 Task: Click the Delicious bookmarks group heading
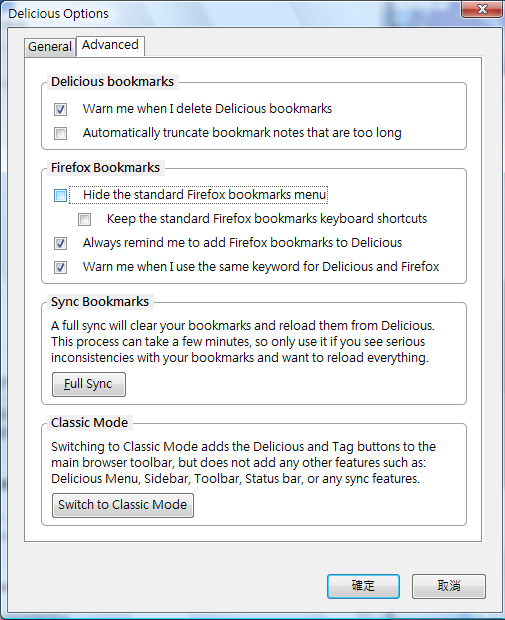pyautogui.click(x=112, y=81)
